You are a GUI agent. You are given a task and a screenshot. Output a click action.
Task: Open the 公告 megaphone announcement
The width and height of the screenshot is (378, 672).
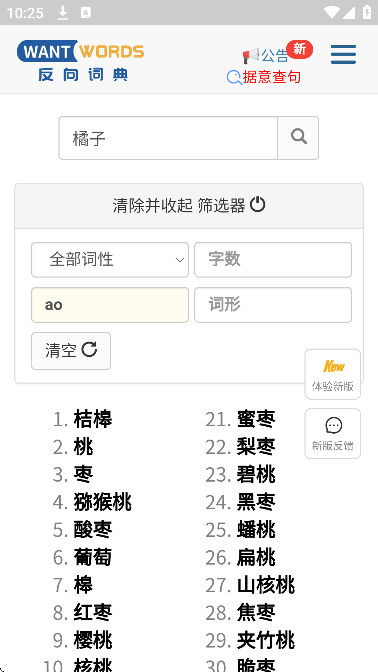(265, 56)
